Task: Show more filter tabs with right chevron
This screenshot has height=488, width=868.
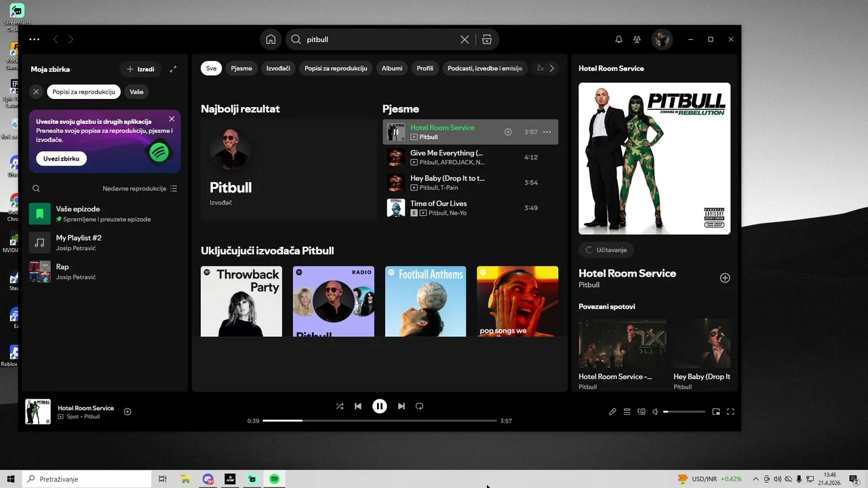Action: (552, 68)
